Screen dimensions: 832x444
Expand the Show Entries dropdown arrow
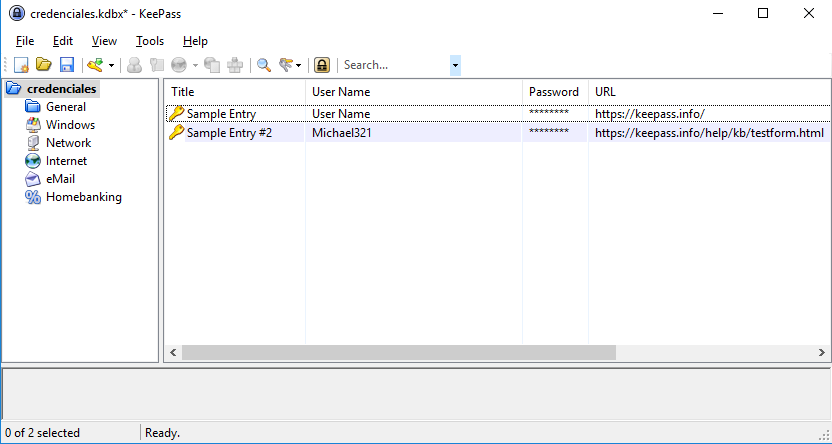pyautogui.click(x=300, y=65)
